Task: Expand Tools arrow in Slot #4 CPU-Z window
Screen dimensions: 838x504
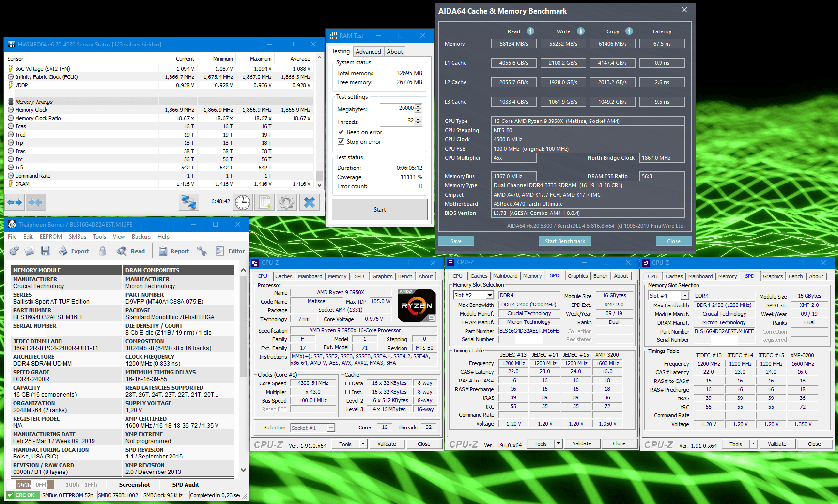Action: click(x=753, y=444)
